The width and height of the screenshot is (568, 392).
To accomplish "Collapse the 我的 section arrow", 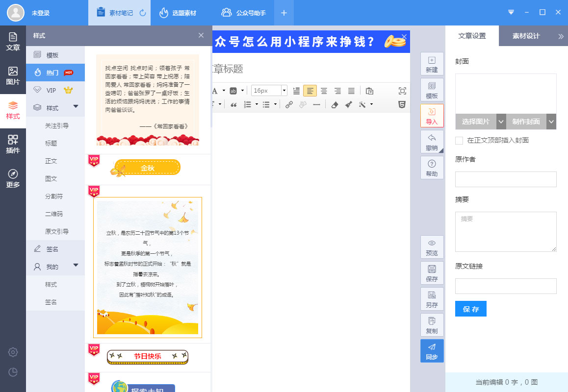I will (76, 266).
